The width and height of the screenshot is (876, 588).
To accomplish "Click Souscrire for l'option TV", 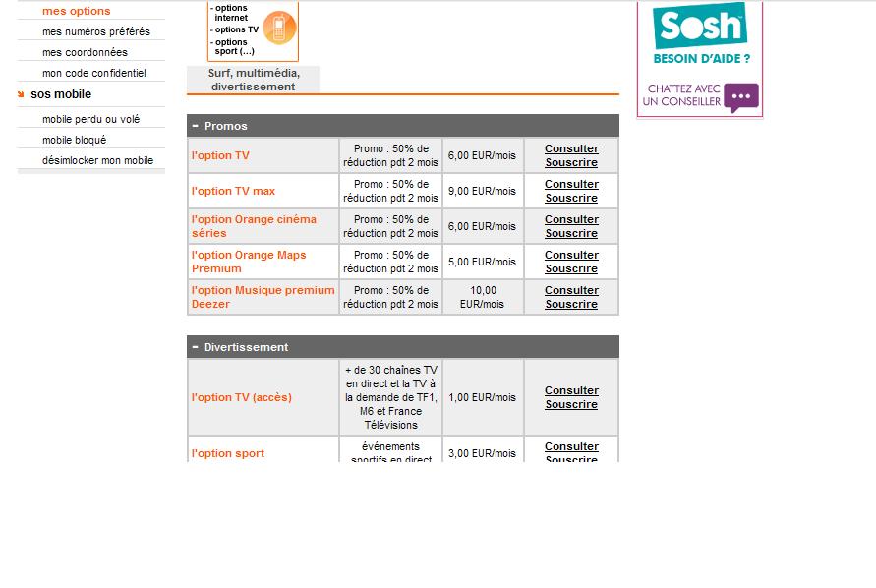I will [571, 162].
